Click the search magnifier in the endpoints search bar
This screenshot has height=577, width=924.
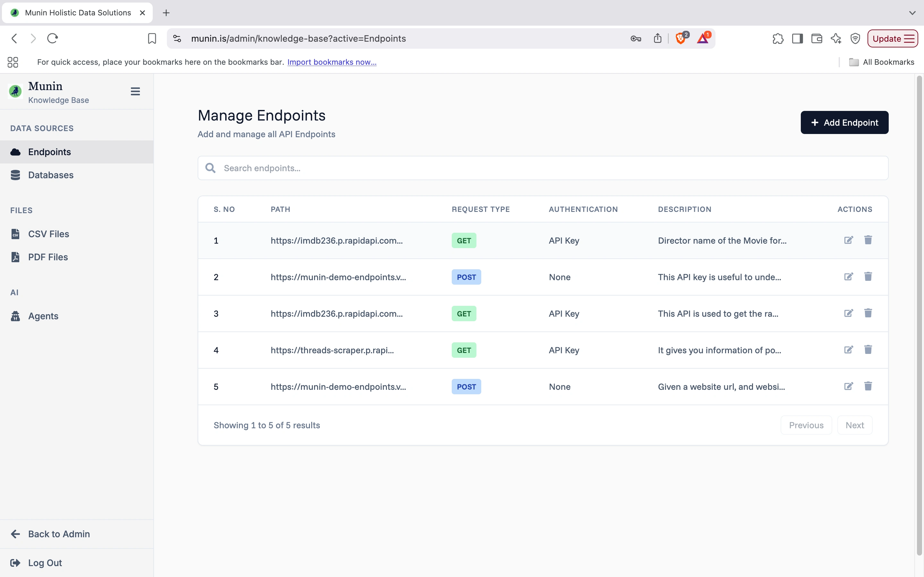tap(210, 168)
